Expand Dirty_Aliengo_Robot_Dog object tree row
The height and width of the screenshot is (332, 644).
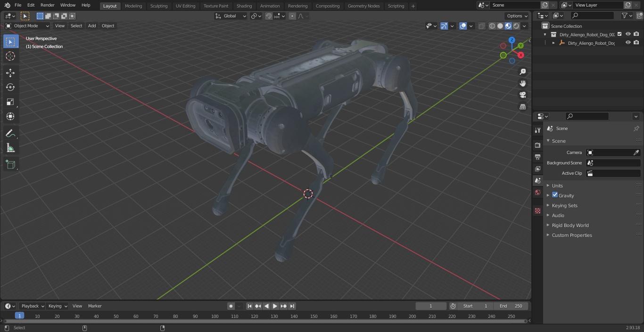553,43
